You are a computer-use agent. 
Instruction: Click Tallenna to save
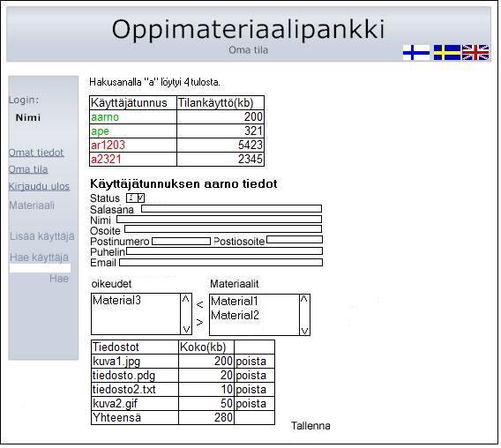click(x=310, y=426)
